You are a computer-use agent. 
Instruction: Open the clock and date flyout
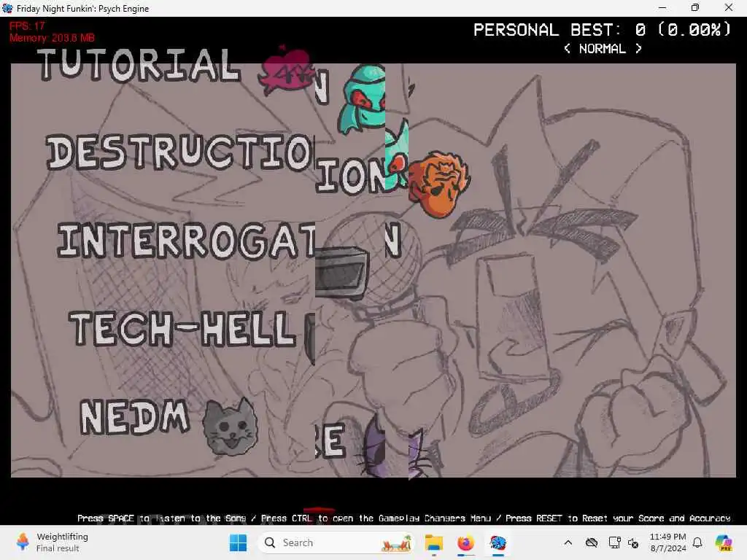coord(668,542)
